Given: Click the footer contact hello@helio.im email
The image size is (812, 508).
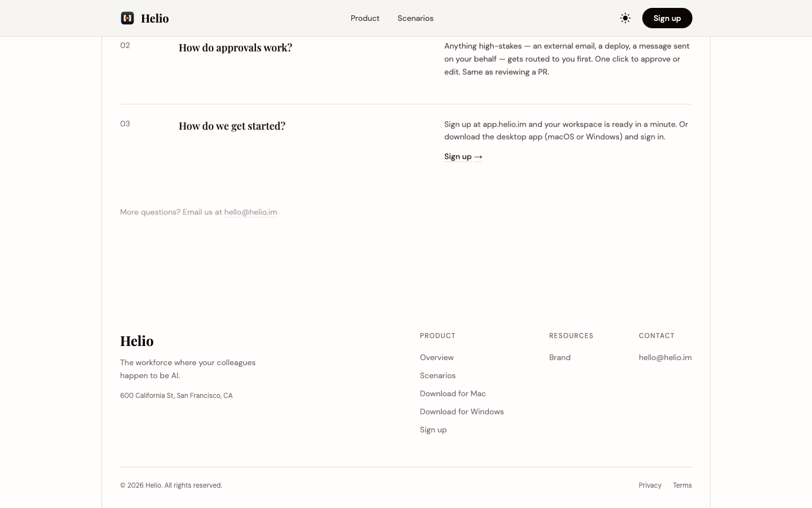Looking at the screenshot, I should click(665, 357).
